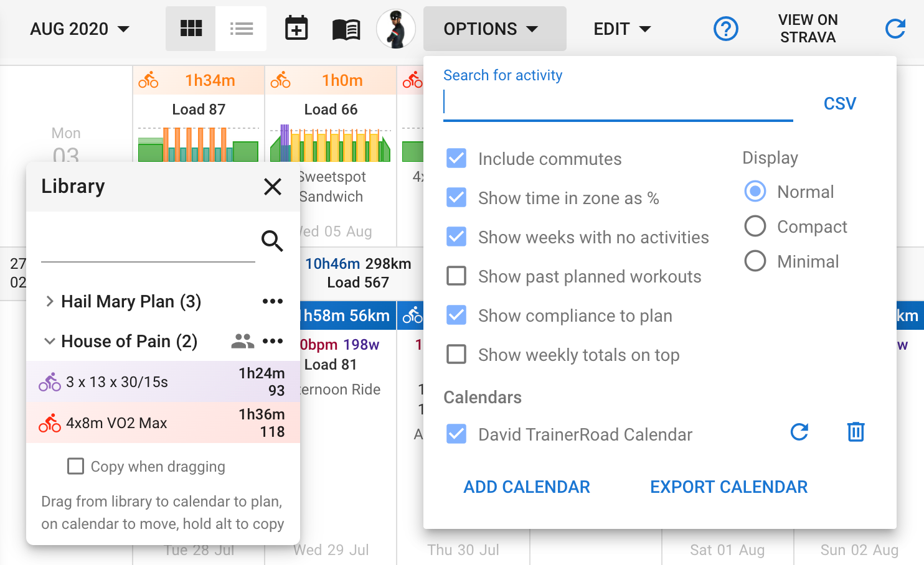The width and height of the screenshot is (924, 565).
Task: Select the Compact display mode
Action: pos(755,226)
